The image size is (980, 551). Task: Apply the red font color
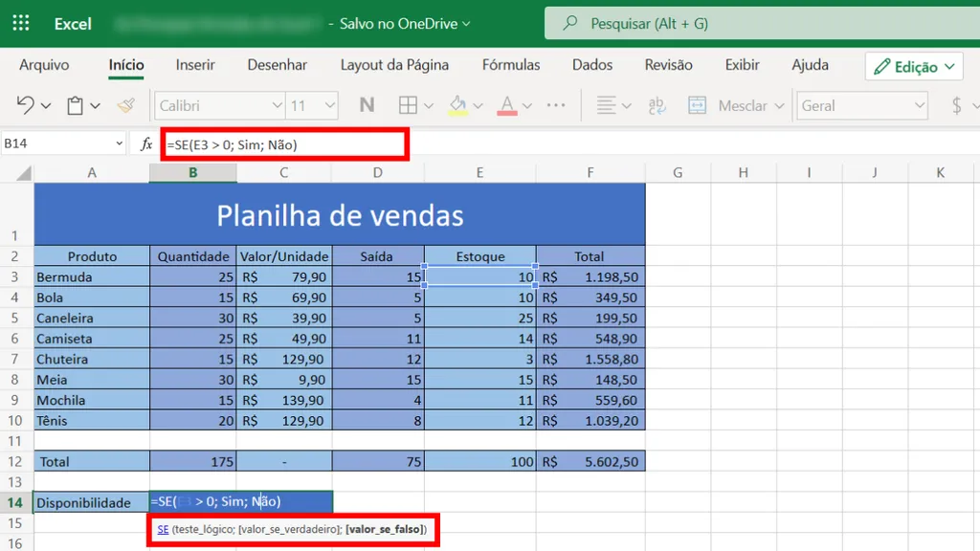click(x=507, y=105)
